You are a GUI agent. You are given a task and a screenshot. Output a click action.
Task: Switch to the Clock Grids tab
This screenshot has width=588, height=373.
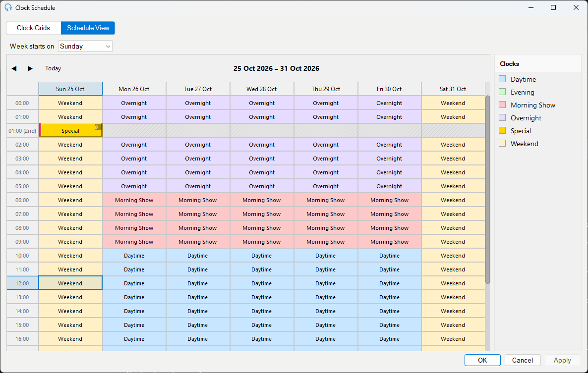[34, 28]
